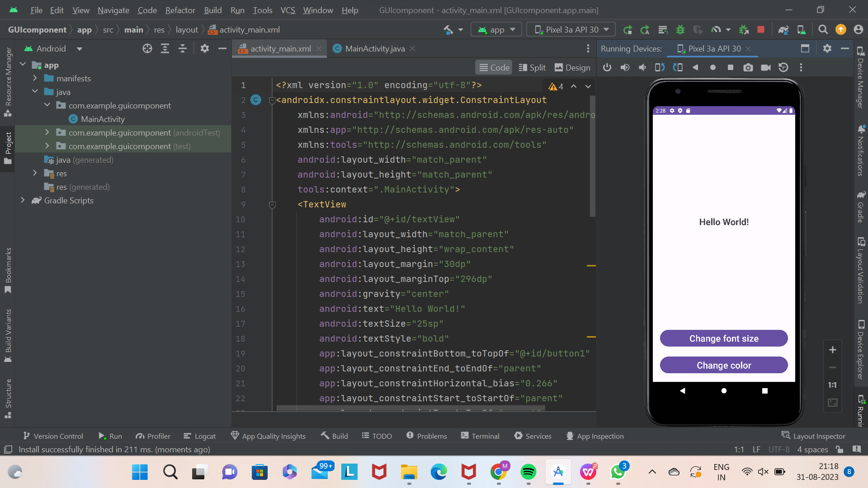Click the Debug app icon

point(680,29)
